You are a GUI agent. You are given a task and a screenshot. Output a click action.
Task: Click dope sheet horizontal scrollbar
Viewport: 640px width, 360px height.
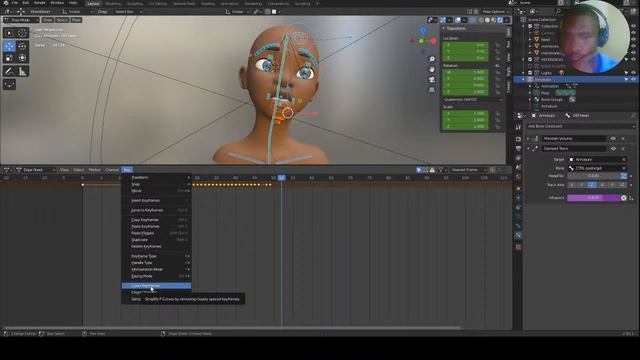click(x=233, y=327)
